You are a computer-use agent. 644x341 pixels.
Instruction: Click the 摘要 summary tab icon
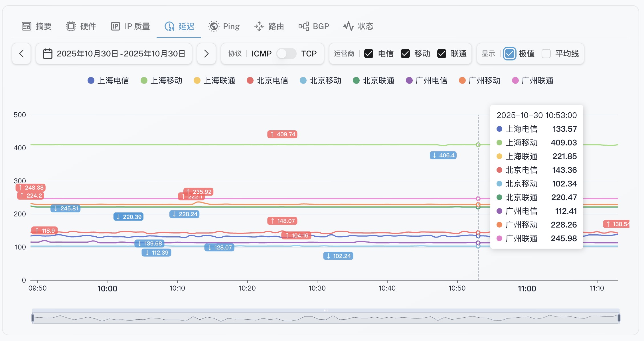click(x=27, y=26)
